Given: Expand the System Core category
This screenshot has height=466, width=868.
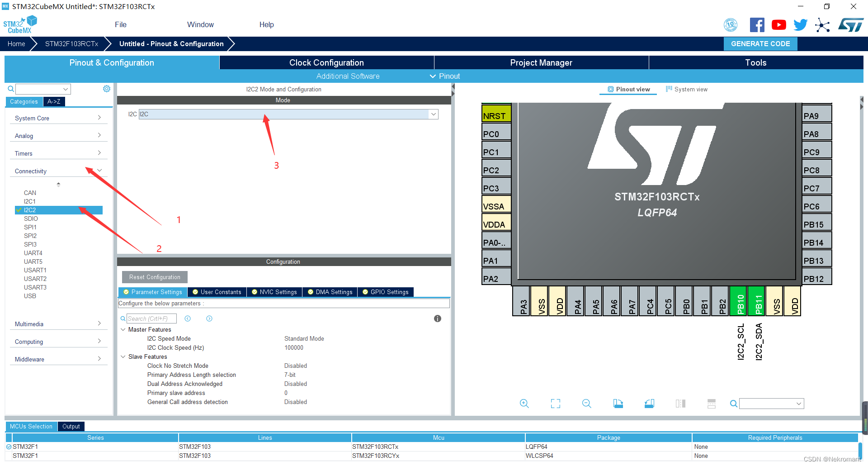Looking at the screenshot, I should [x=58, y=118].
